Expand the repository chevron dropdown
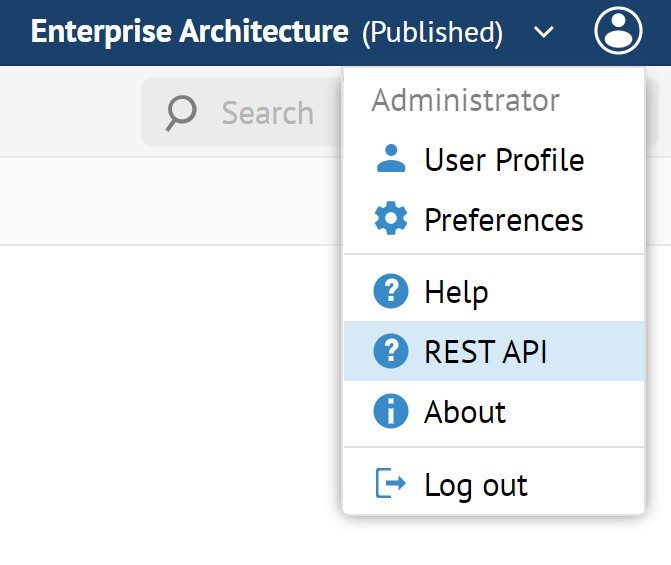Viewport: 671px width, 565px height. (x=543, y=32)
